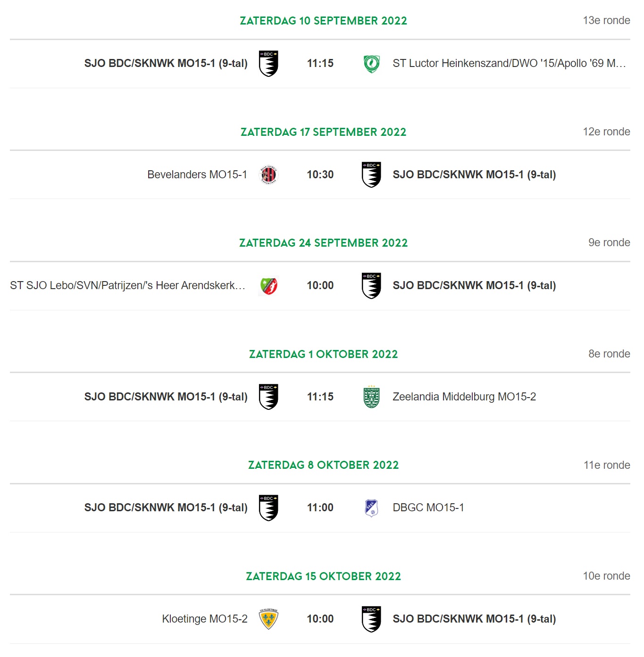The width and height of the screenshot is (644, 657).
Task: Click the 13e ronde label
Action: [607, 20]
